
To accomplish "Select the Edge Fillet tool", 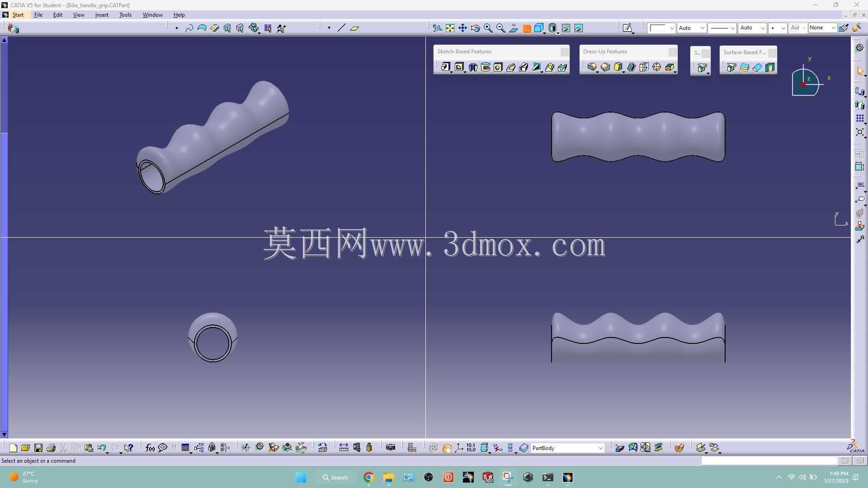I will click(592, 67).
